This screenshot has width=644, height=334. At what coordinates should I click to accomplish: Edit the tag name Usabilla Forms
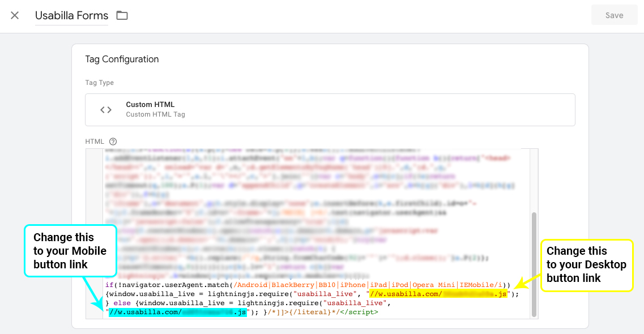click(71, 16)
